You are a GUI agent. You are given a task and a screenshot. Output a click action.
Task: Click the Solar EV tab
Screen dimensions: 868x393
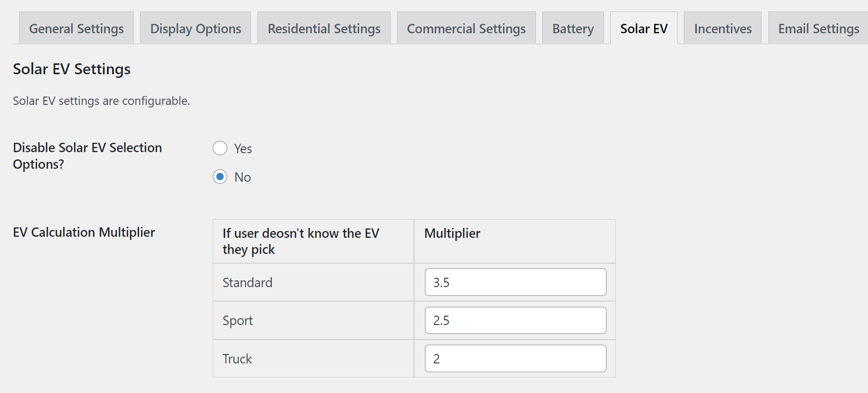(x=643, y=29)
